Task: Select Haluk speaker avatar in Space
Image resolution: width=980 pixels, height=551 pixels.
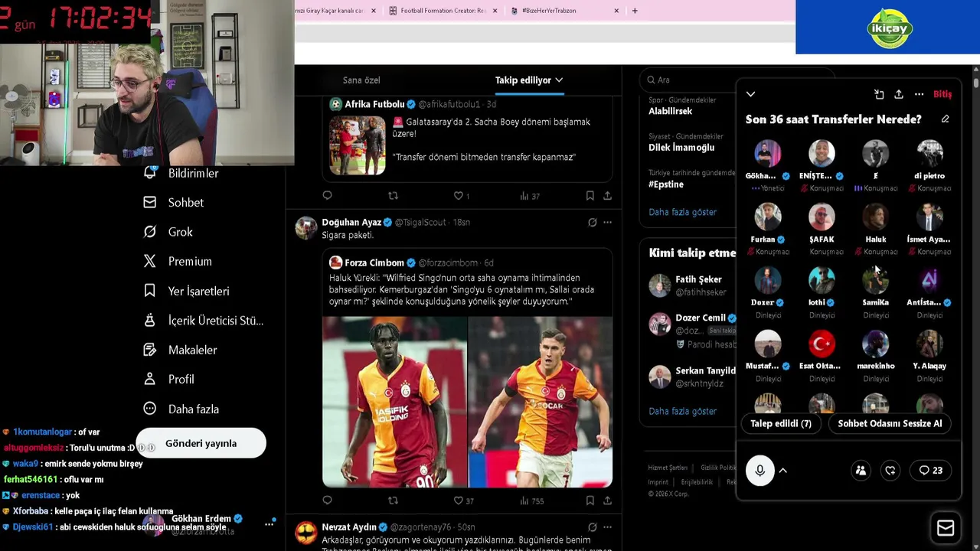Action: coord(876,217)
